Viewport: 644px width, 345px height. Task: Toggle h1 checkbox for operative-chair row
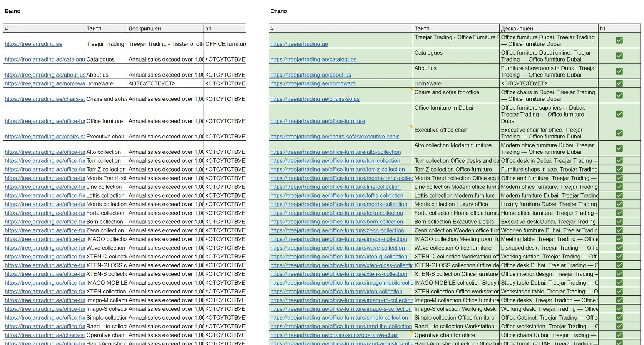[619, 335]
